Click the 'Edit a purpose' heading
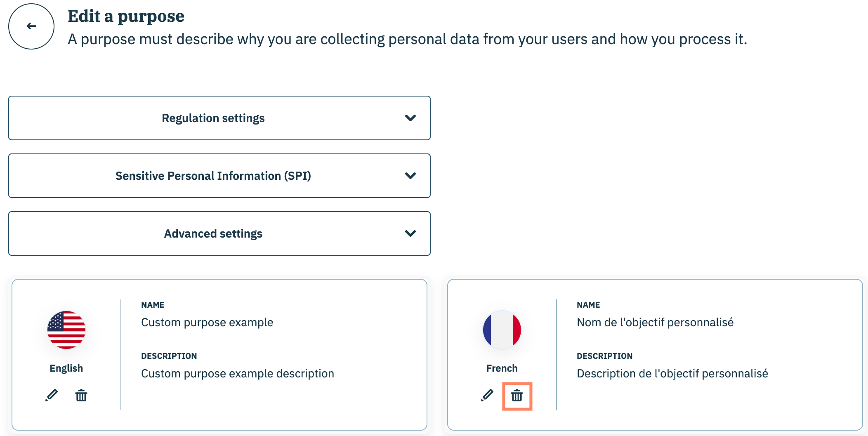 coord(126,16)
